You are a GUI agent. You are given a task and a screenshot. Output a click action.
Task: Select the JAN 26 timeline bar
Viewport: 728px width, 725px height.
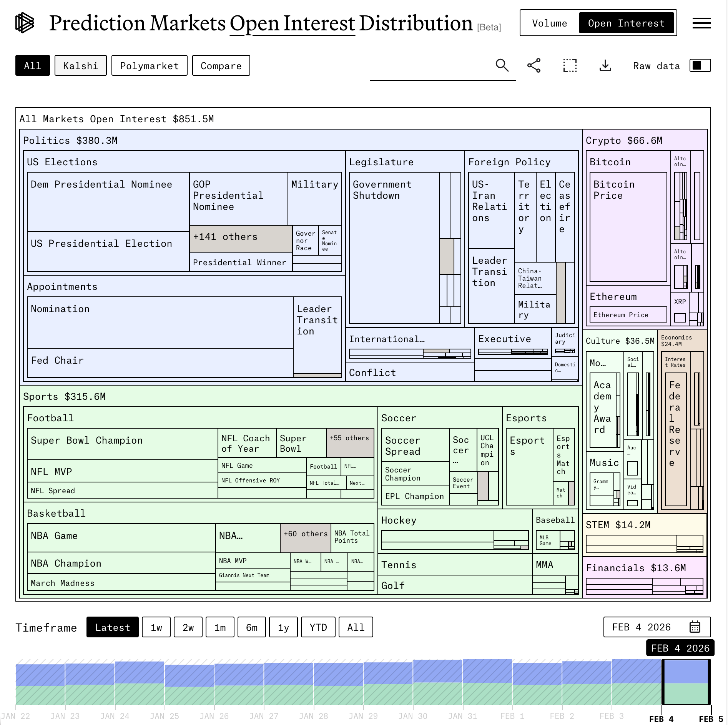point(239,684)
